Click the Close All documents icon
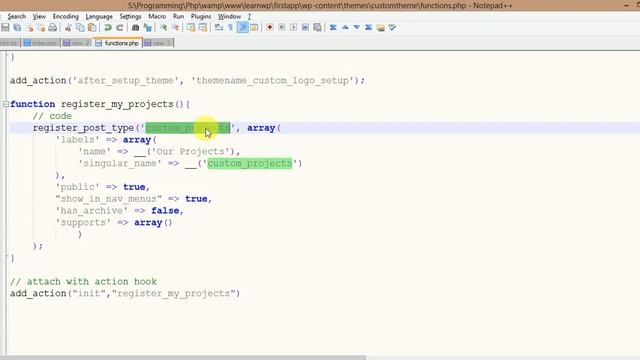Image resolution: width=640 pixels, height=360 pixels. pyautogui.click(x=41, y=27)
